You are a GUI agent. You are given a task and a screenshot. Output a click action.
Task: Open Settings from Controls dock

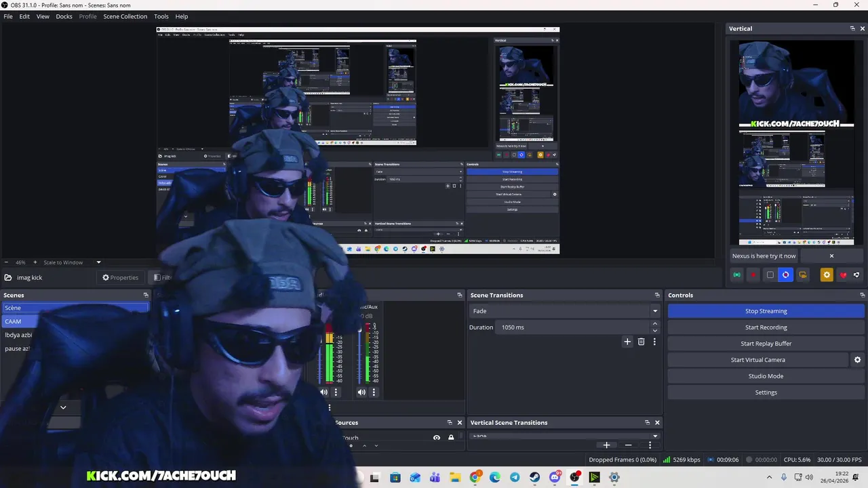tap(766, 392)
